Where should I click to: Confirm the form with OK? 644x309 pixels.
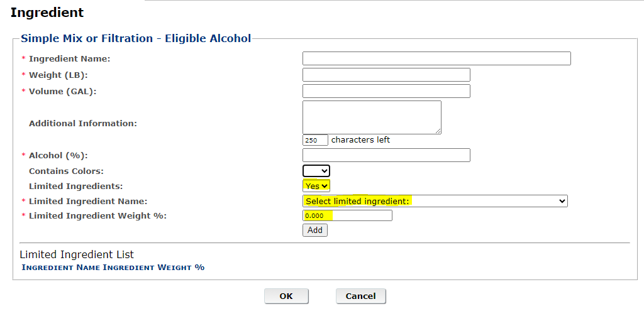coord(286,296)
